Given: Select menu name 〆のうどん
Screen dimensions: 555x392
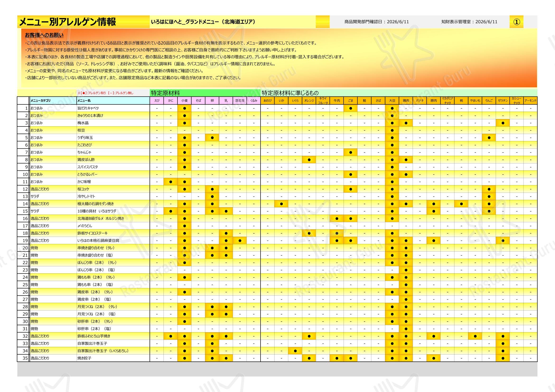Looking at the screenshot, I should click(85, 226).
